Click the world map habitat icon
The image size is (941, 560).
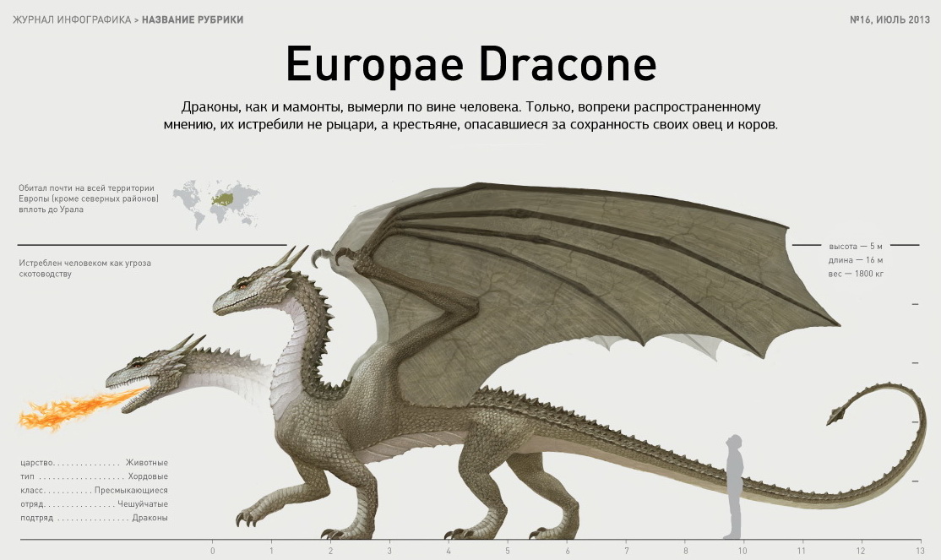pos(215,202)
